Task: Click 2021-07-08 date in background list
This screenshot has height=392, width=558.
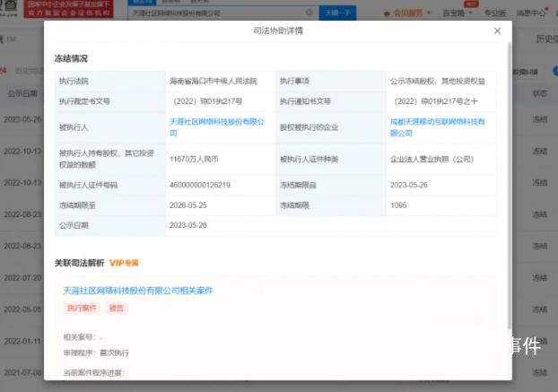Action: [x=22, y=372]
